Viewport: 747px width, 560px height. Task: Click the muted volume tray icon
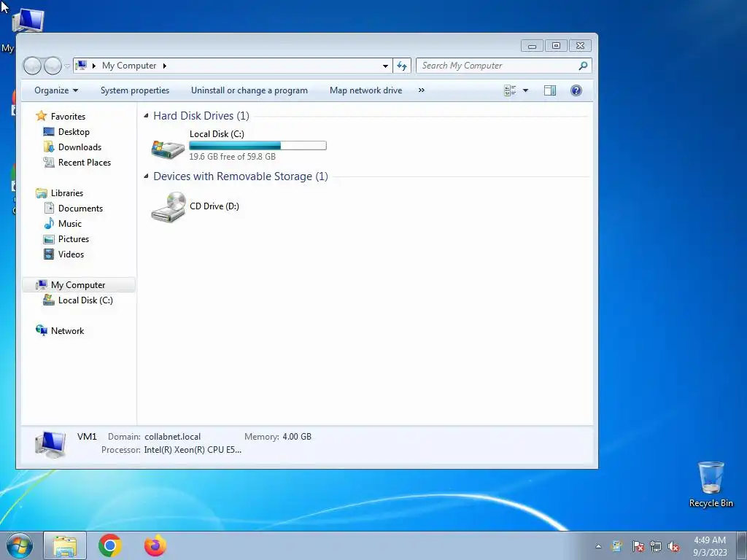[x=673, y=546]
